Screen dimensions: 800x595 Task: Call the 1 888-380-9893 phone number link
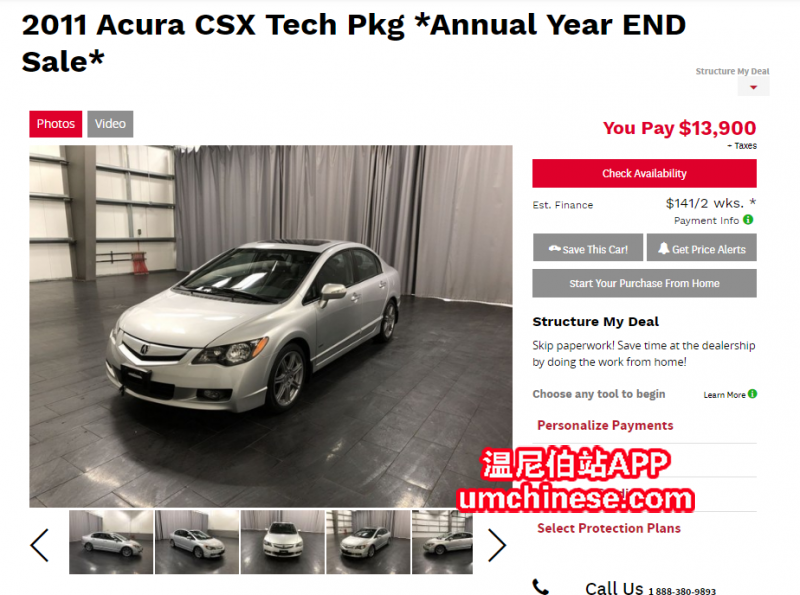(682, 591)
